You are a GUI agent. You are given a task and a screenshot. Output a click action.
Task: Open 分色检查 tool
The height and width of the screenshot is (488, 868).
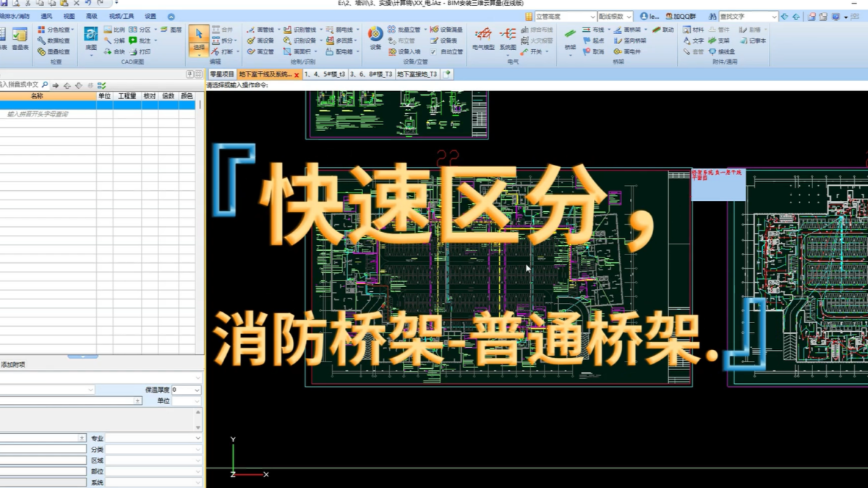[x=54, y=30]
